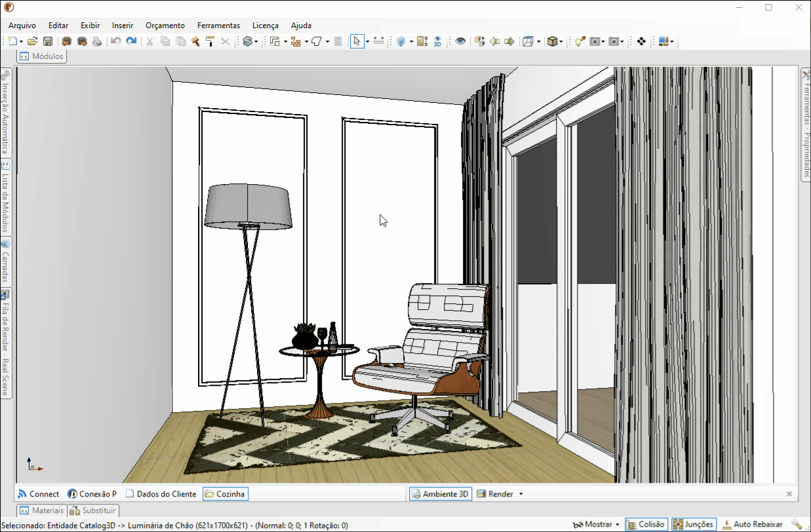Open the layers icon dropdown arrow
The height and width of the screenshot is (532, 811).
(x=411, y=41)
